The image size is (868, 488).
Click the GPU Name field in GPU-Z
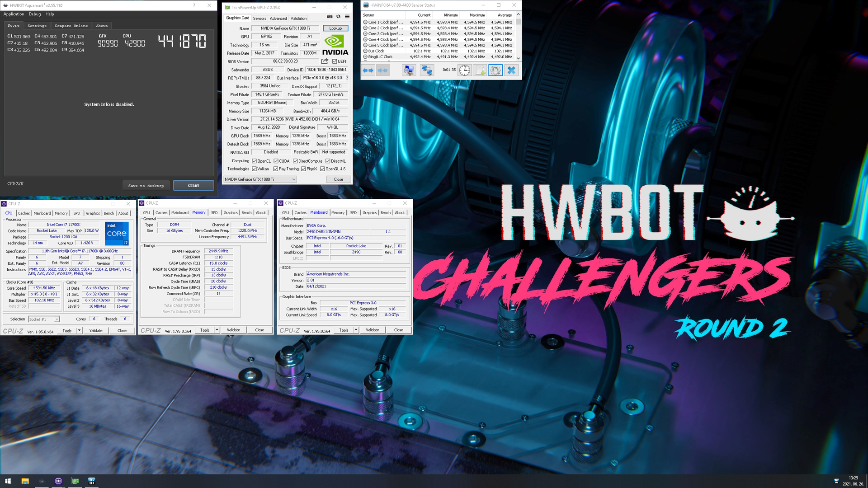coord(285,28)
